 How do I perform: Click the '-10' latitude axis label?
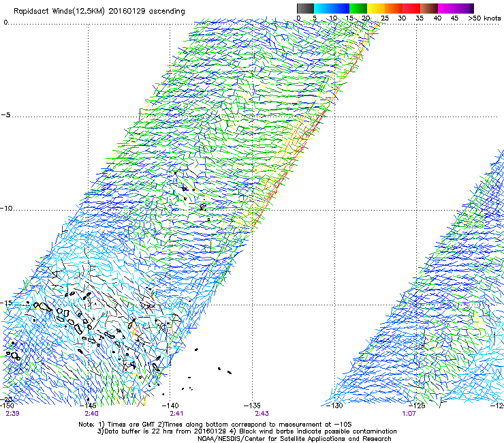coord(5,209)
